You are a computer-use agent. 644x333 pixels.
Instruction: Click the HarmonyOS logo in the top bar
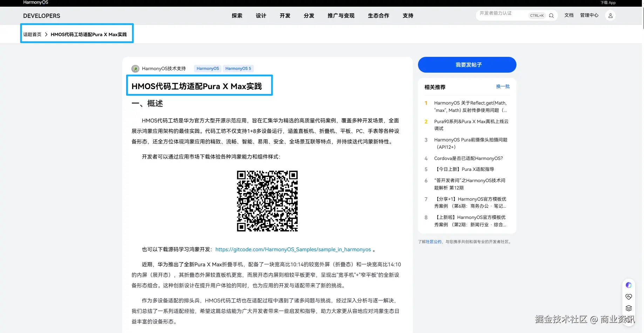(x=35, y=2)
